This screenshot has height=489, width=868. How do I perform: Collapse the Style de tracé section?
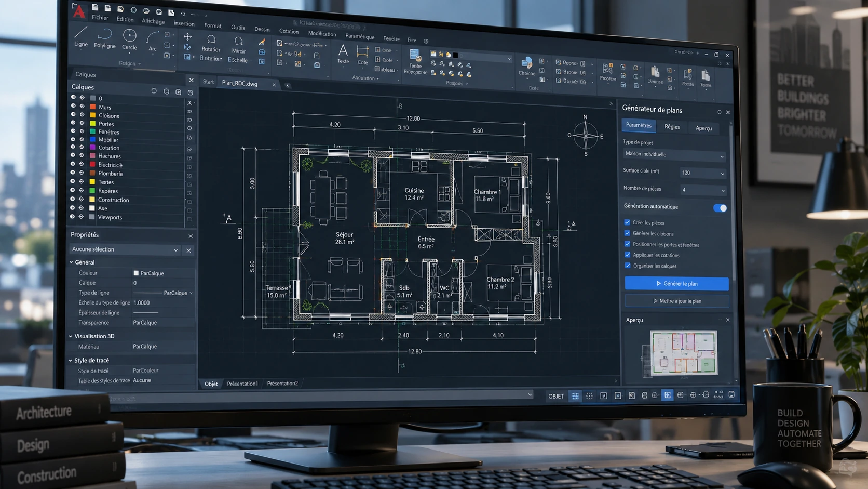[x=71, y=360]
